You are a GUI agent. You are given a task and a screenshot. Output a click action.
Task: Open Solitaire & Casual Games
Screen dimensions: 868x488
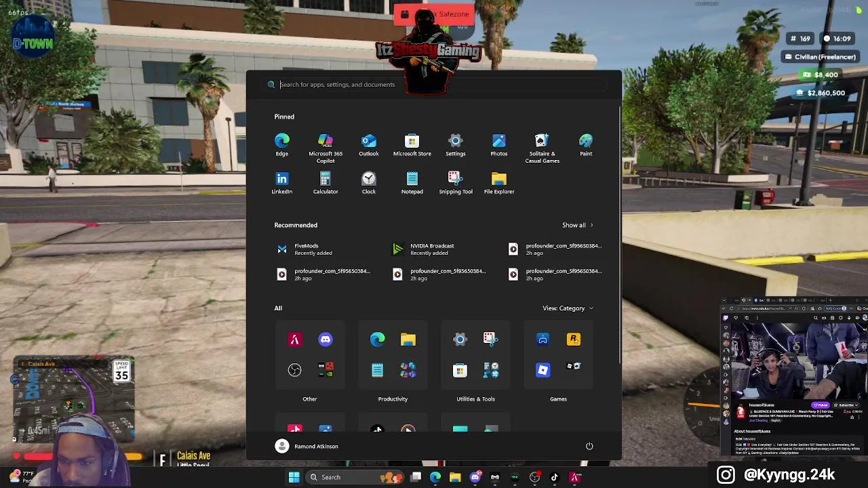542,148
